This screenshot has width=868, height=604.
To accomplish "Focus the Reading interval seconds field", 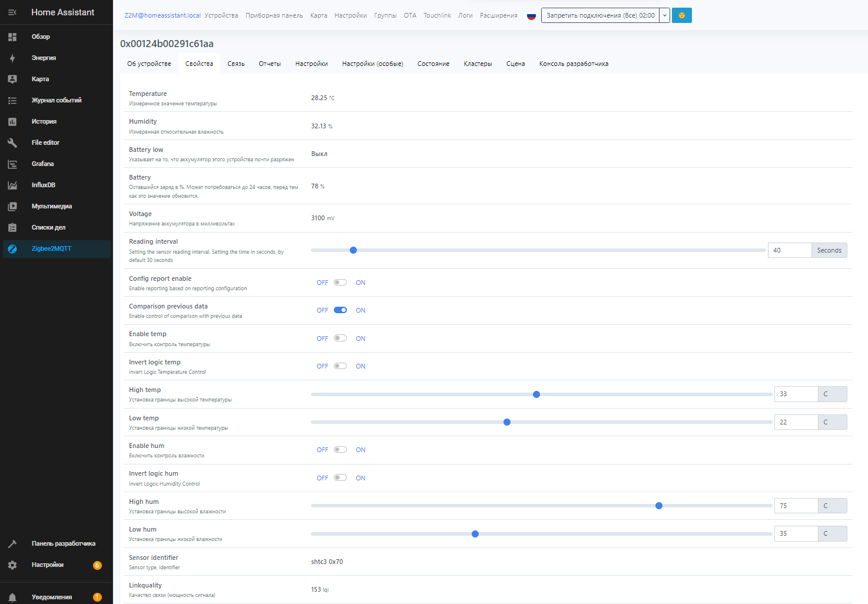I will click(x=790, y=250).
